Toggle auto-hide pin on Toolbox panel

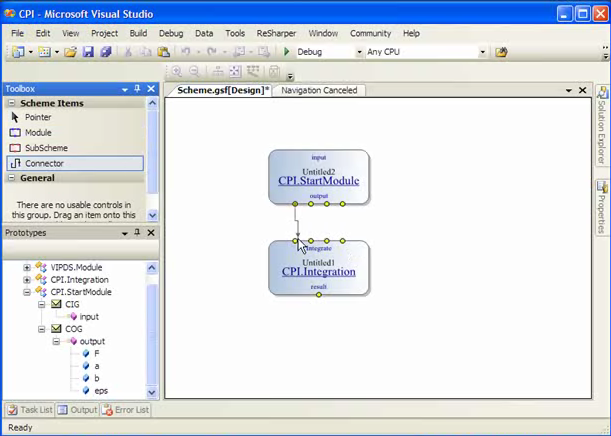138,89
